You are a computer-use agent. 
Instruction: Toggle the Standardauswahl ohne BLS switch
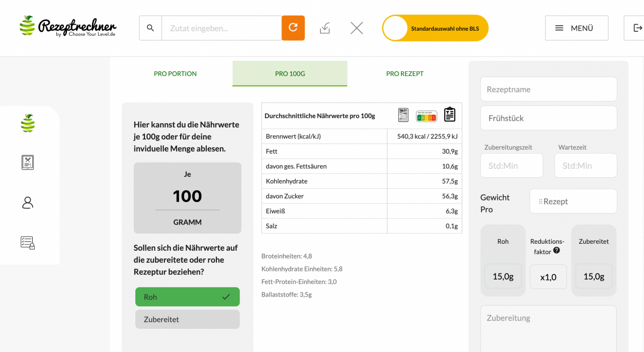(x=395, y=28)
